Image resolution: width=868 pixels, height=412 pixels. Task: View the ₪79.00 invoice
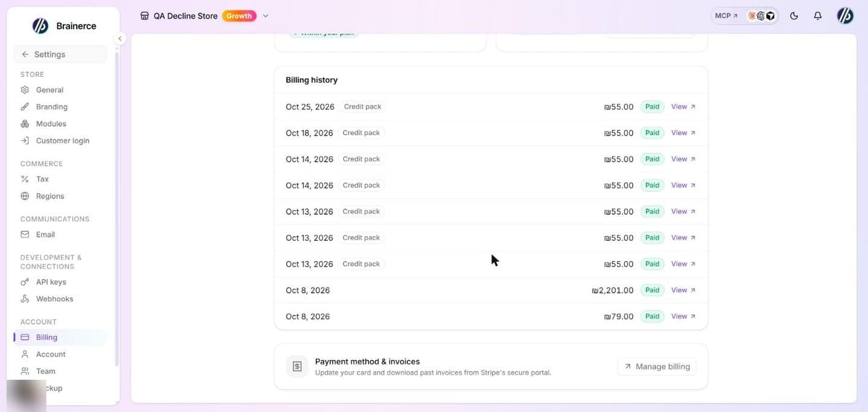point(684,316)
